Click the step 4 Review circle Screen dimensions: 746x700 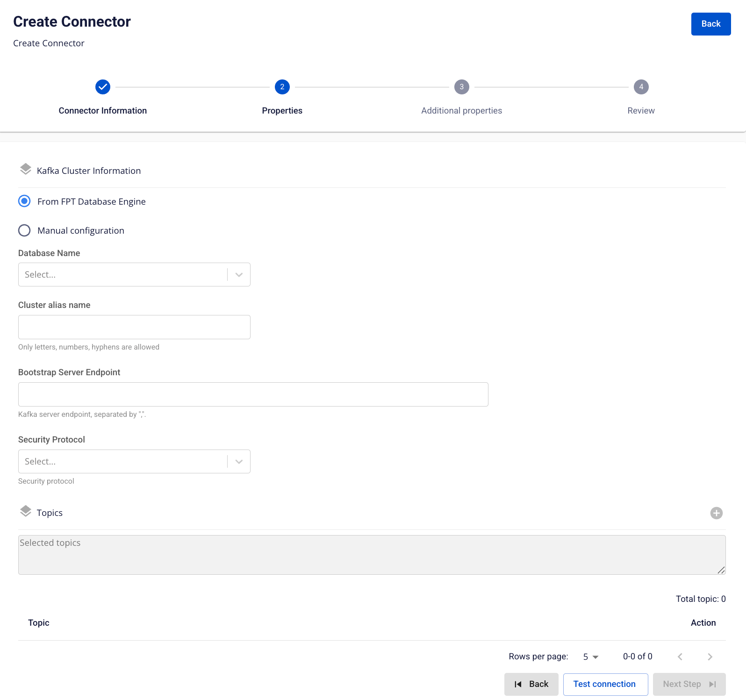coord(641,87)
